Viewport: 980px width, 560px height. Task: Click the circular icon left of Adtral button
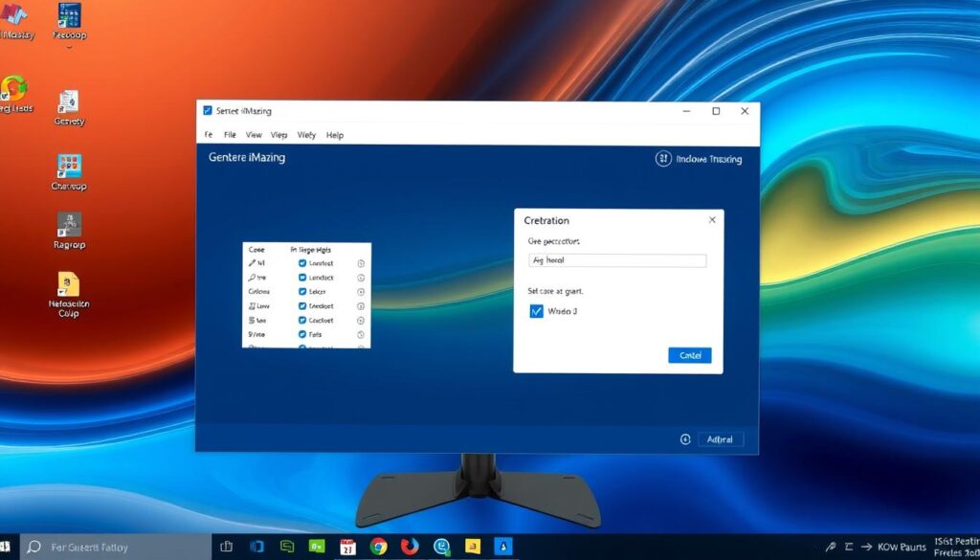(x=685, y=439)
